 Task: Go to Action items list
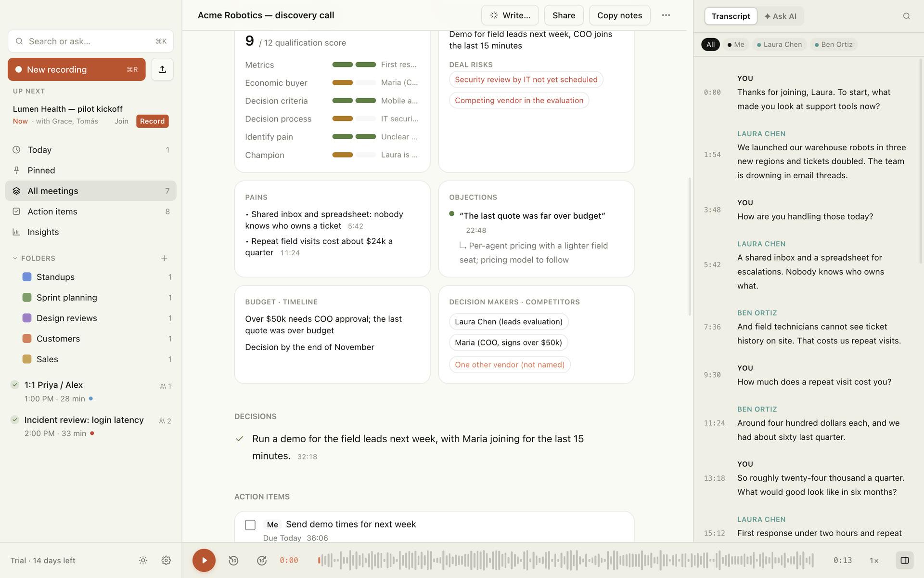coord(90,211)
